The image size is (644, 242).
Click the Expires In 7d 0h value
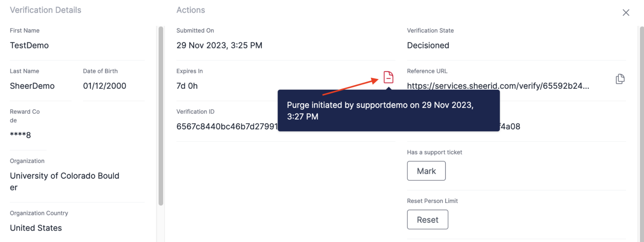[187, 86]
